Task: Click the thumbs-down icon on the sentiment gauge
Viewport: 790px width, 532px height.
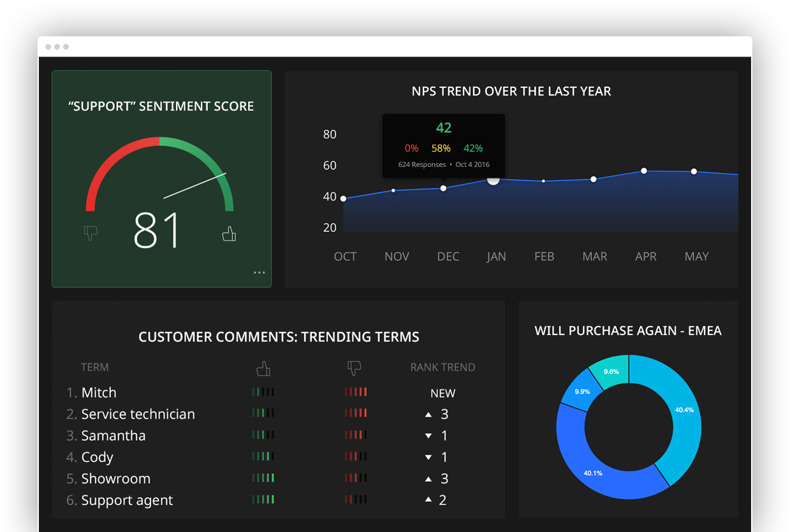Action: [91, 233]
